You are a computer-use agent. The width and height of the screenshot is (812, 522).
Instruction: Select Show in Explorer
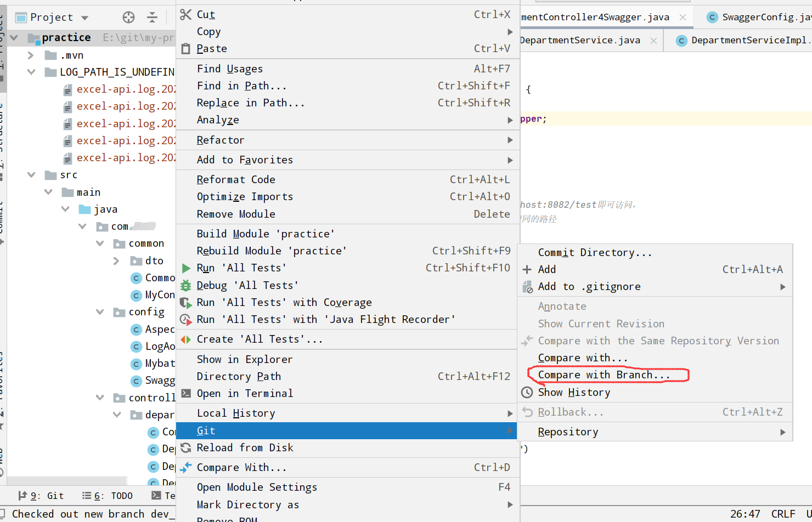[x=348, y=359]
